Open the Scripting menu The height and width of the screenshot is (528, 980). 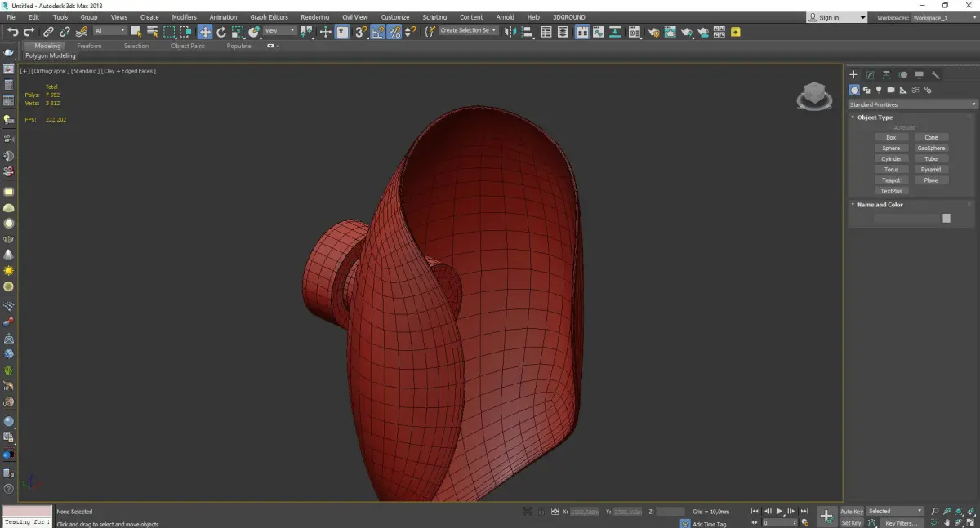click(x=434, y=17)
